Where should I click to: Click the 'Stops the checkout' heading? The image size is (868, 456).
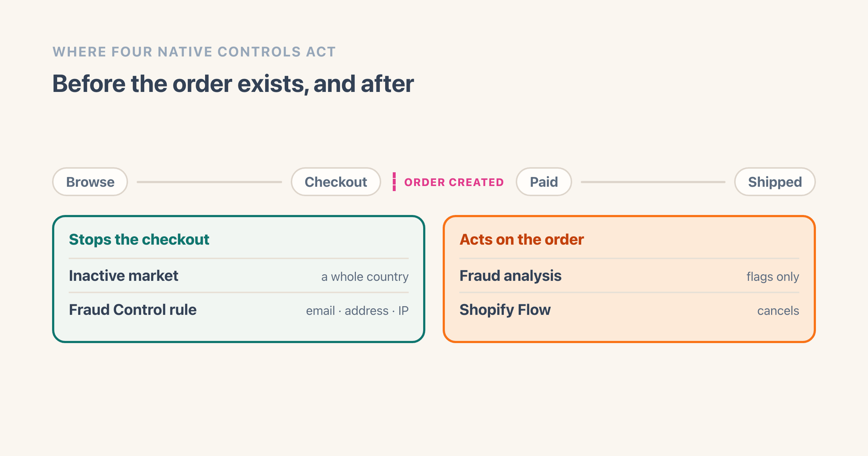139,240
